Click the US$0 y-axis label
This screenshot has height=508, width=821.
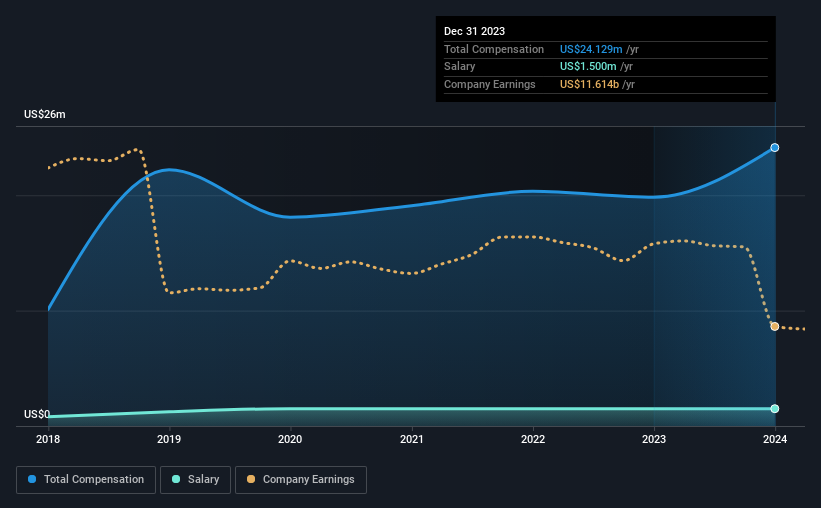click(37, 414)
